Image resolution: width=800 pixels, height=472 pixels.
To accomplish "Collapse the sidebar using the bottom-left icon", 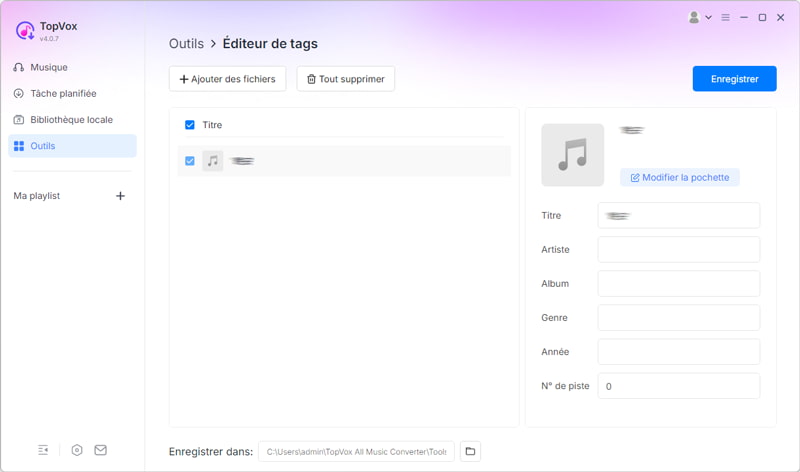I will [x=43, y=450].
